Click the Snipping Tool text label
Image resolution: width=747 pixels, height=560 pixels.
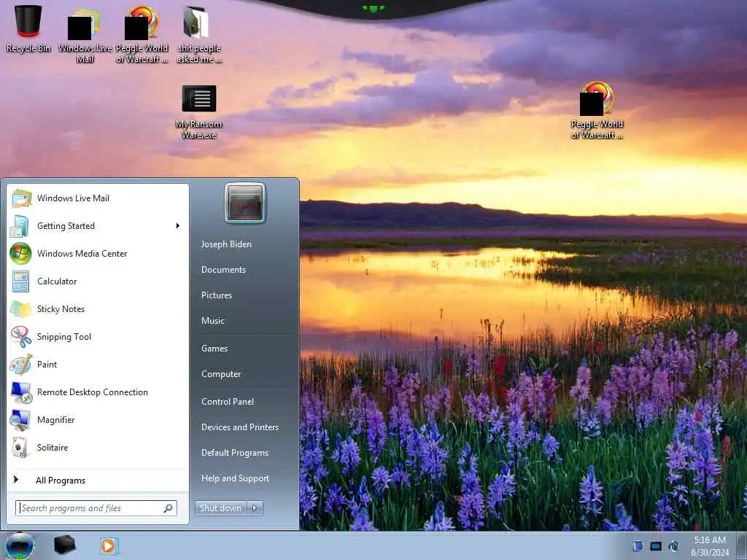[64, 337]
